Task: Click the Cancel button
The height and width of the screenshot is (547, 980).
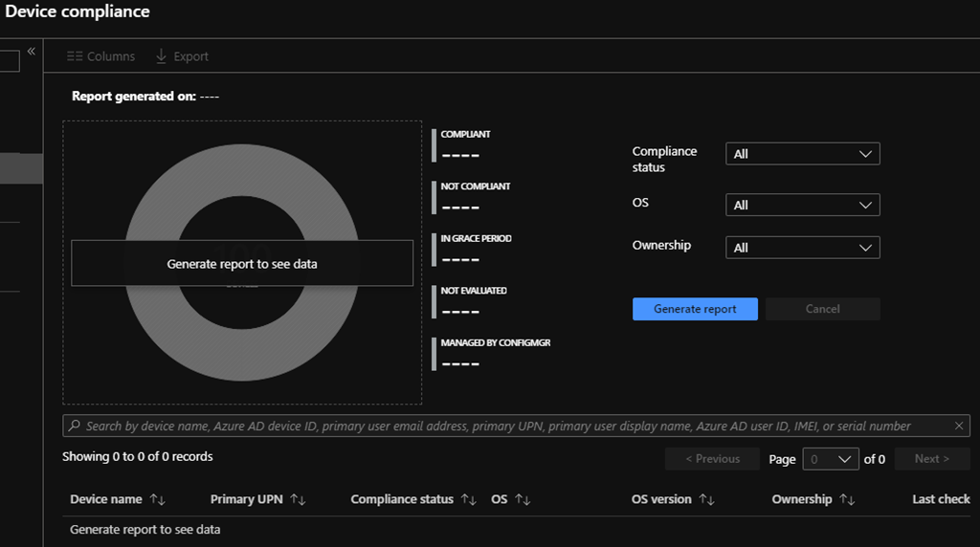Action: tap(822, 309)
